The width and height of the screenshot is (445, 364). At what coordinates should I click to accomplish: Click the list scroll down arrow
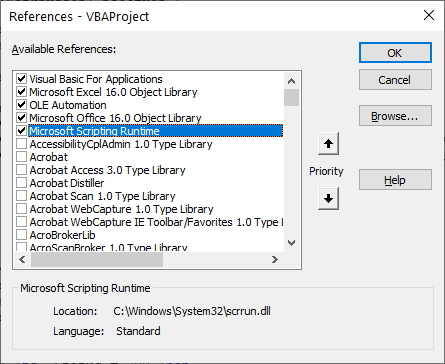click(x=291, y=242)
